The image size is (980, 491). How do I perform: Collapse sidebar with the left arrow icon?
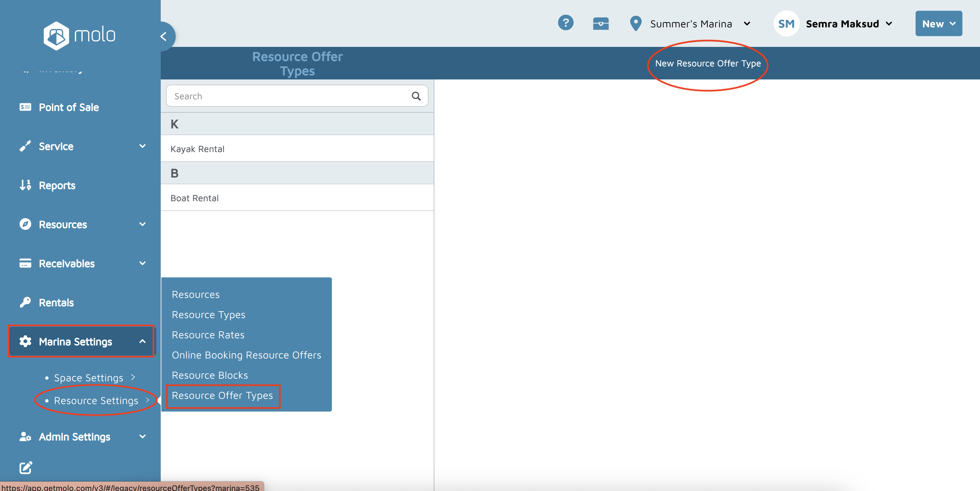tap(164, 36)
